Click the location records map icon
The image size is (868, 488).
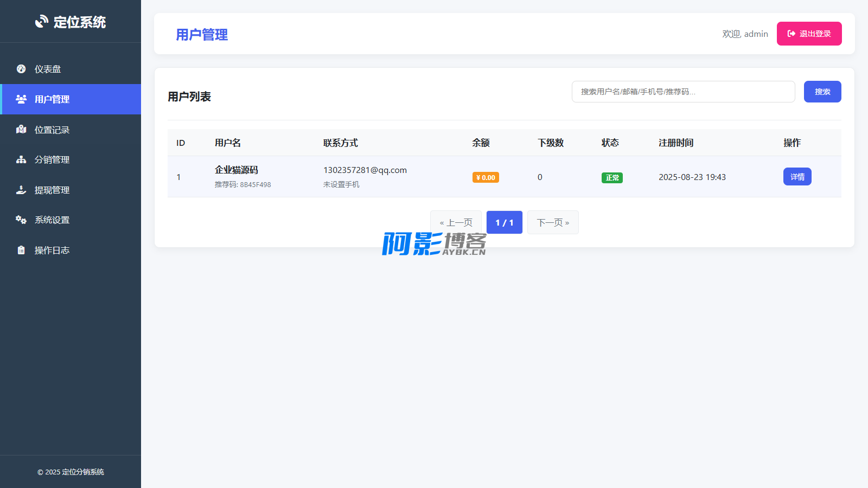click(21, 130)
